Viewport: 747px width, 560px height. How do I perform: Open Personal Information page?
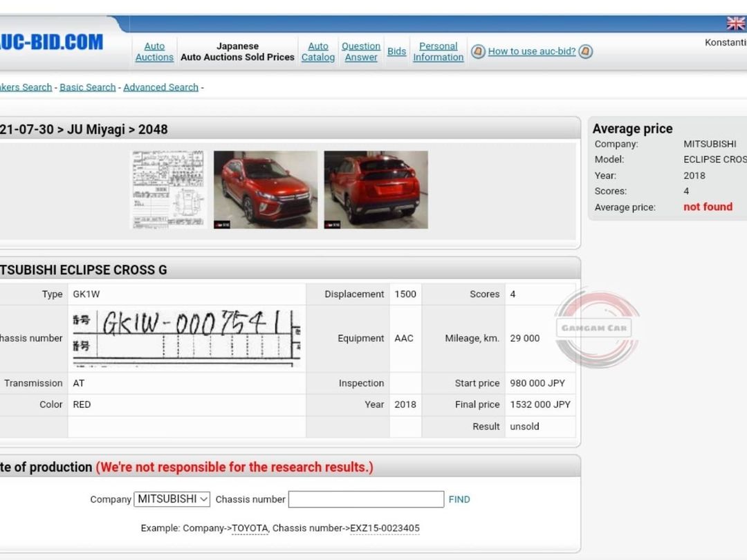pyautogui.click(x=438, y=51)
